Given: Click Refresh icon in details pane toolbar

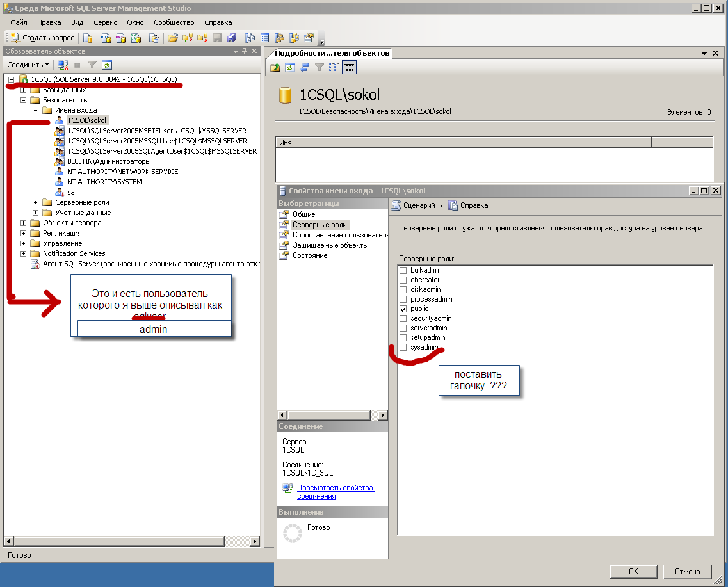Looking at the screenshot, I should point(290,68).
